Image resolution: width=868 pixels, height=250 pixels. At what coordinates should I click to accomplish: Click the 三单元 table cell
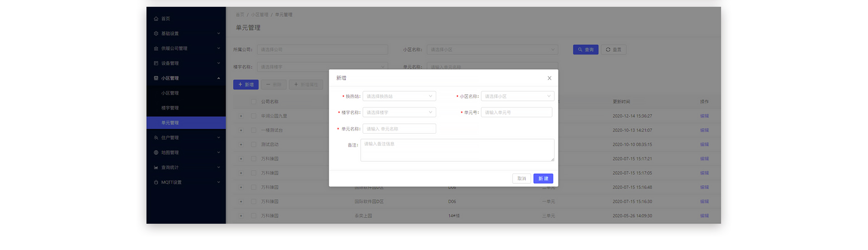click(x=548, y=216)
